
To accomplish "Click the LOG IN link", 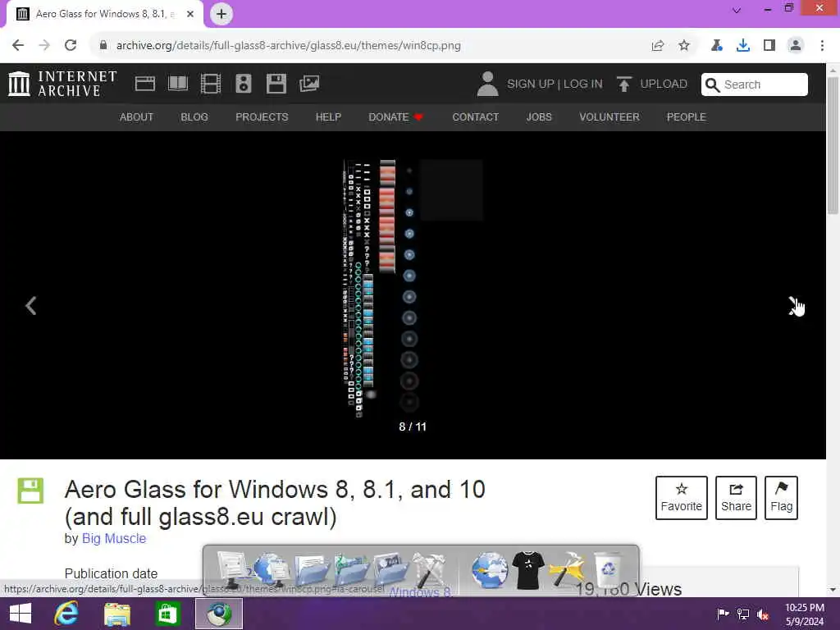I will coord(583,84).
